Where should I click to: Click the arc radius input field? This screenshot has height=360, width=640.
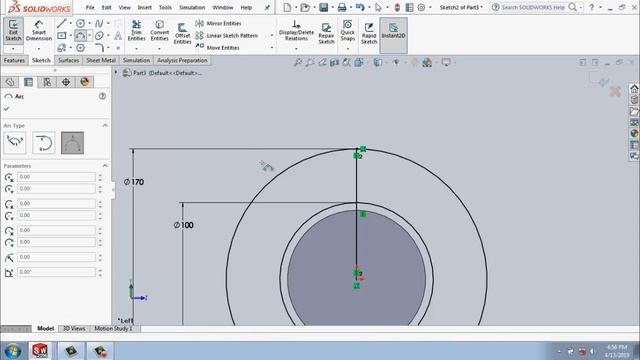[x=56, y=257]
